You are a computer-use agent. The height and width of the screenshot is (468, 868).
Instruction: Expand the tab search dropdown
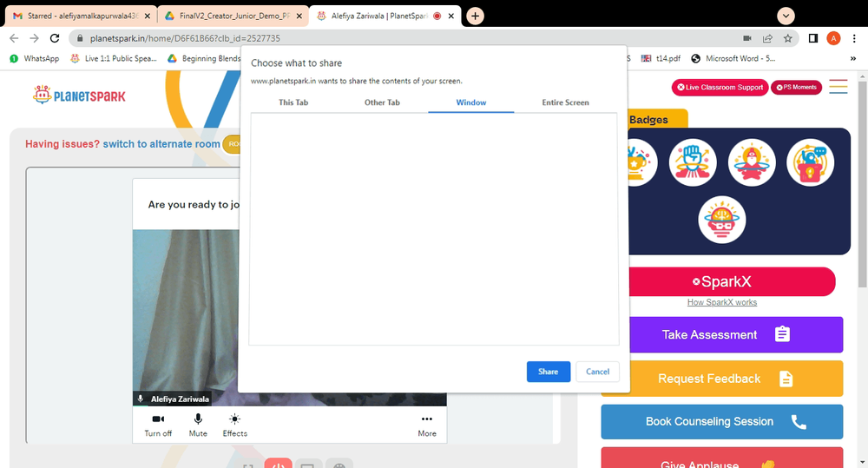(786, 16)
